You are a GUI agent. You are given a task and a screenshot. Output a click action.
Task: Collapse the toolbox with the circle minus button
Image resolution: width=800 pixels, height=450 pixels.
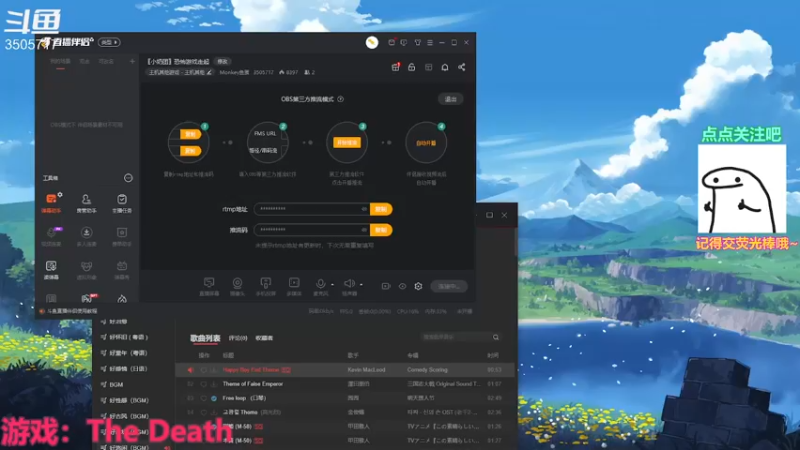pyautogui.click(x=128, y=178)
